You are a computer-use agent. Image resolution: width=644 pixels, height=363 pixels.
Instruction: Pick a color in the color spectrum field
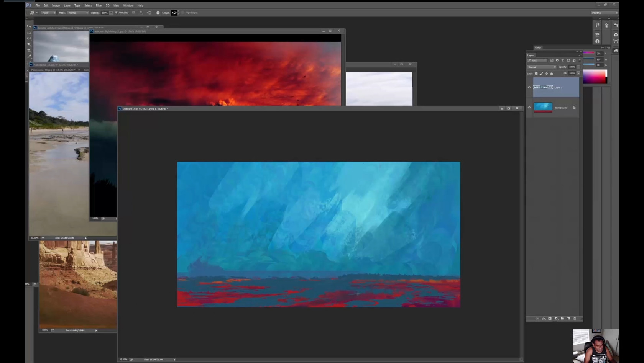pos(594,77)
